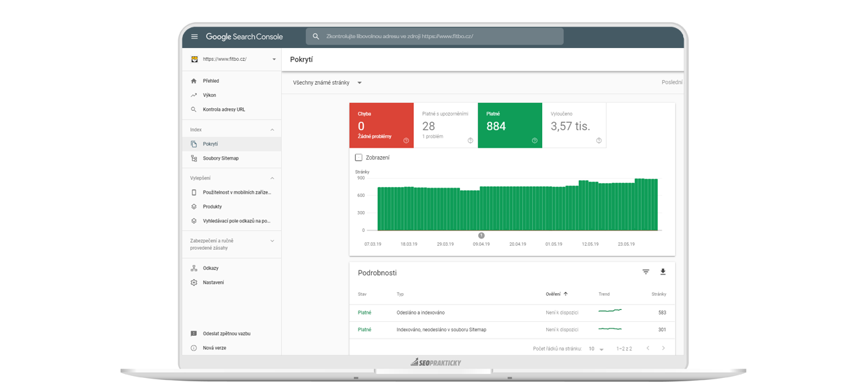Click the URL inspection search field
The width and height of the screenshot is (868, 392).
tap(435, 37)
